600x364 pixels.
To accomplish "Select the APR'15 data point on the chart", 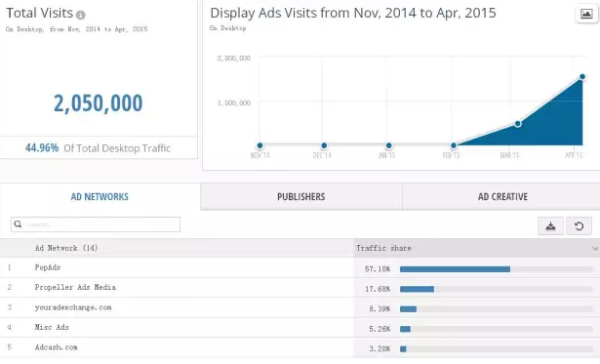I will pos(582,77).
